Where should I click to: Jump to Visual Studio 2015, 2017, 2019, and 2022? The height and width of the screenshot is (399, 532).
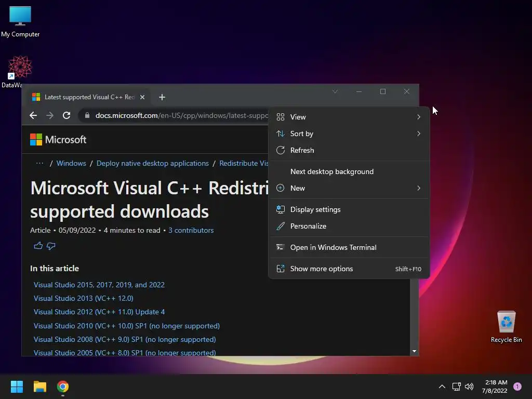99,285
